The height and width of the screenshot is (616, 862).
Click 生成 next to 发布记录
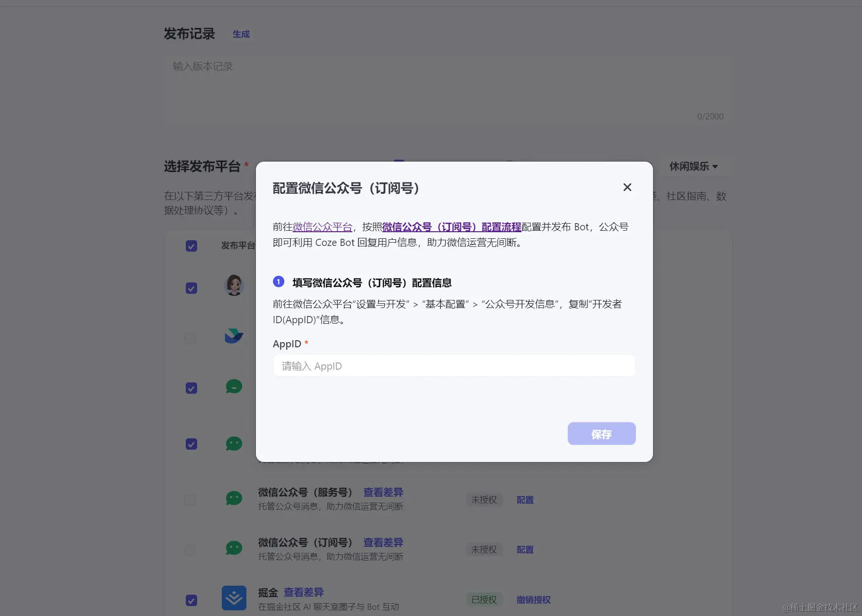coord(241,34)
